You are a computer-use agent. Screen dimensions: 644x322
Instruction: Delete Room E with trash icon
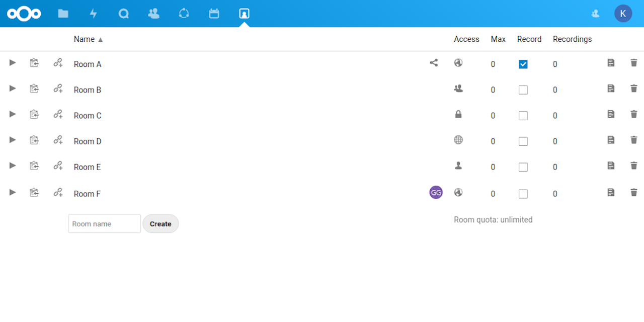pos(634,166)
